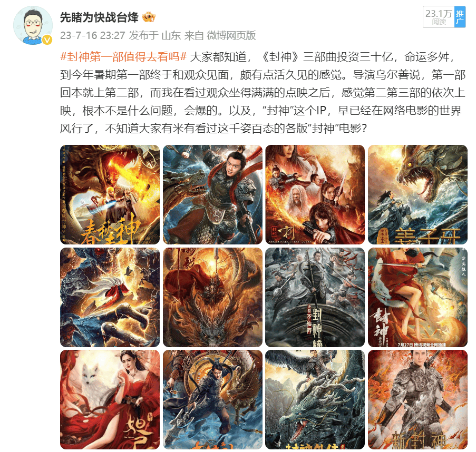The image size is (476, 452).
Task: Click the yellow verified badge on avatar
Action: (47, 40)
